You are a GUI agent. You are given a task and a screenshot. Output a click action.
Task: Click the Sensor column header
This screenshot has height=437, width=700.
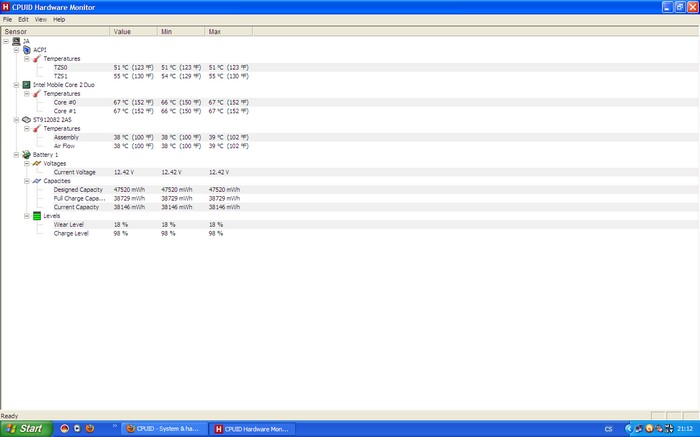(55, 31)
